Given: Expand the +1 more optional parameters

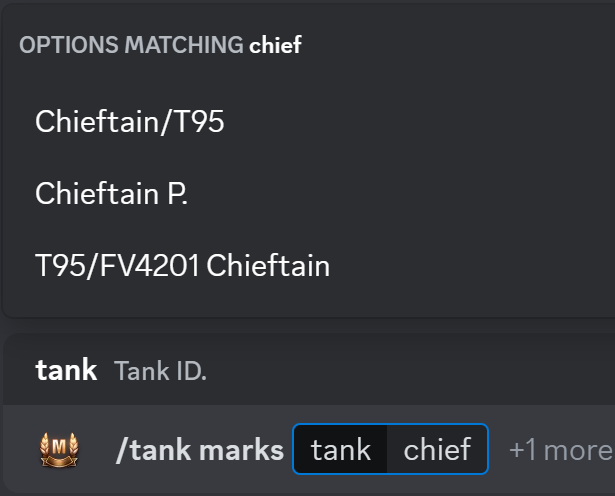Looking at the screenshot, I should [x=560, y=450].
